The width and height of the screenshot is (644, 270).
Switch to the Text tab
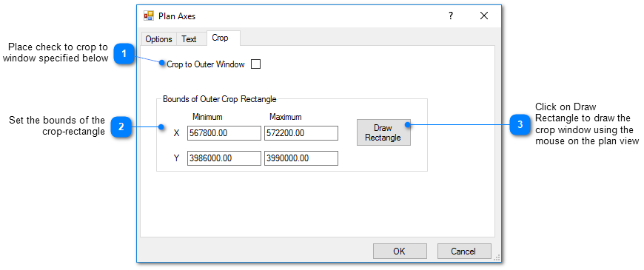(x=189, y=39)
